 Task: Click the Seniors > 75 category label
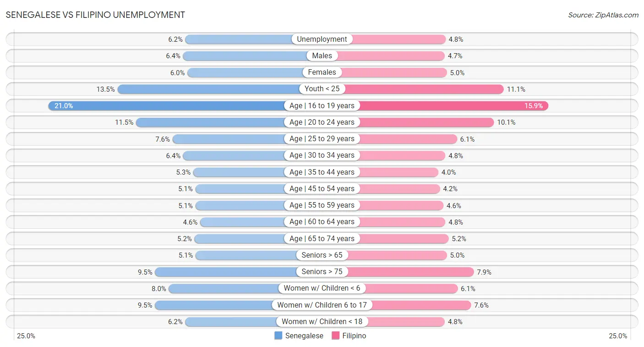tap(322, 272)
